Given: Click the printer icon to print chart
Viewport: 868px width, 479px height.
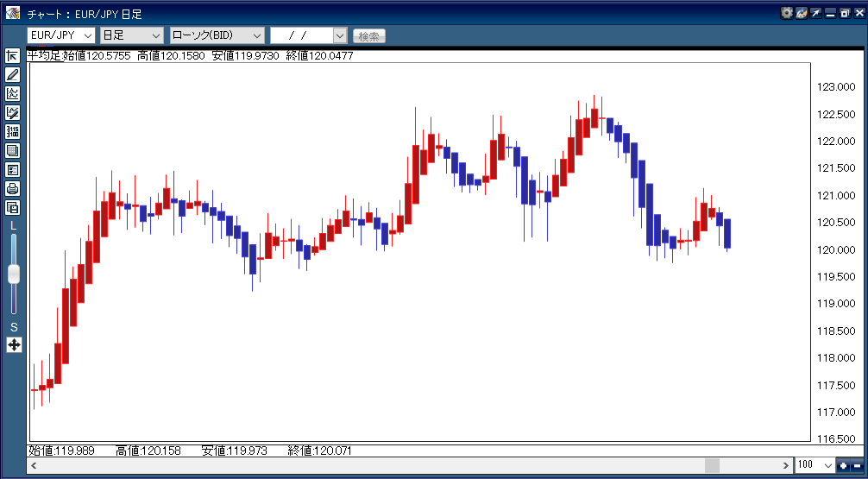Looking at the screenshot, I should pyautogui.click(x=13, y=189).
